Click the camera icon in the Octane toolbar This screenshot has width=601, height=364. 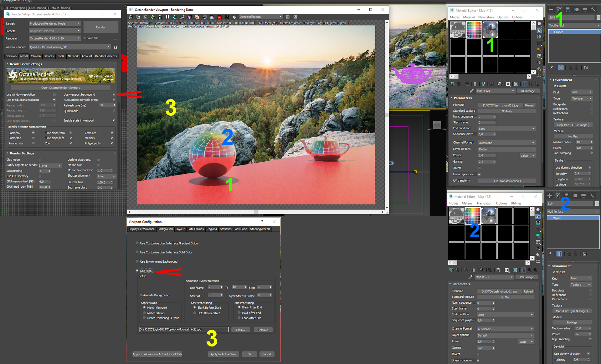pyautogui.click(x=227, y=17)
